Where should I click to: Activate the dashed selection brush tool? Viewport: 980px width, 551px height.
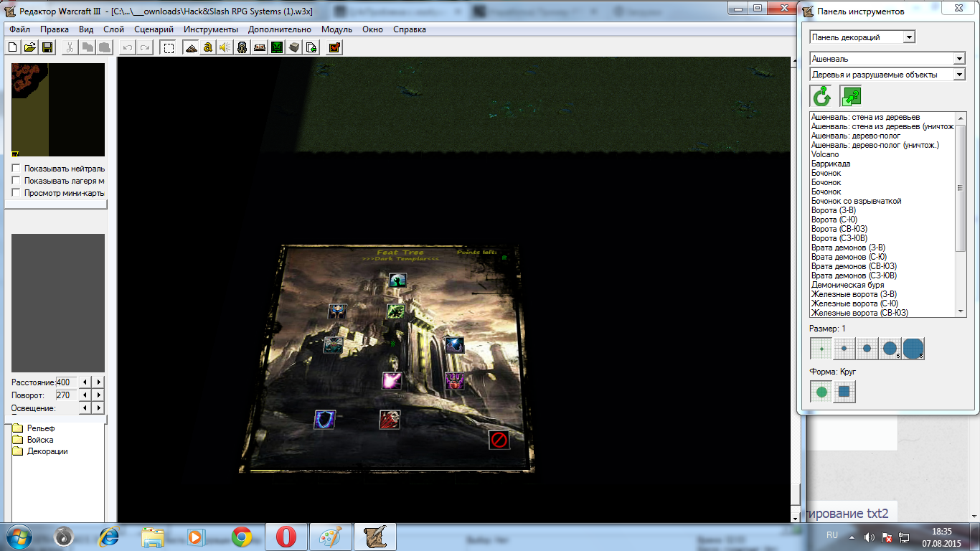[168, 47]
